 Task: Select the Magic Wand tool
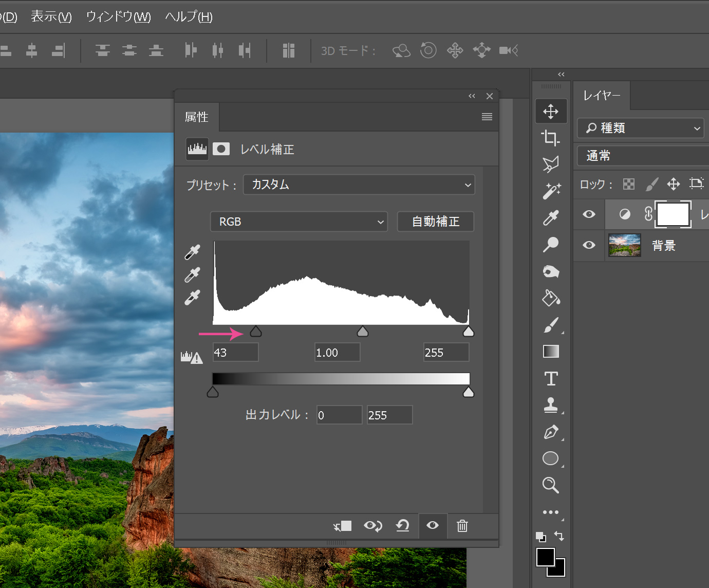point(551,191)
